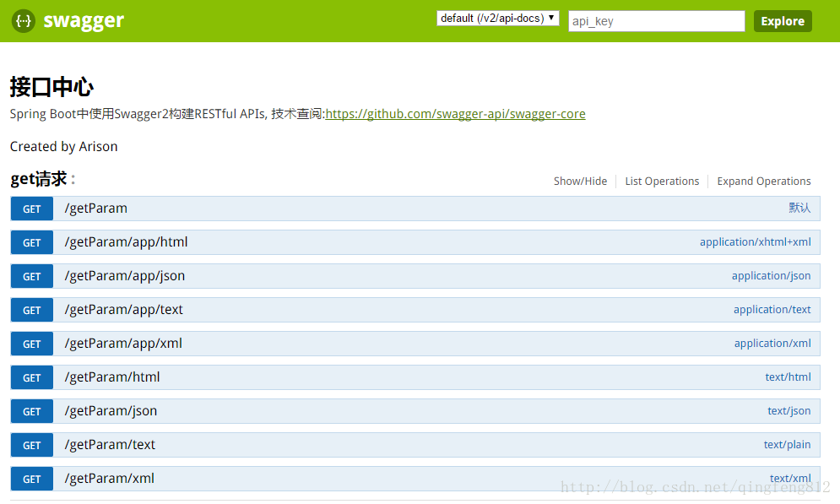Click the text/json summary
This screenshot has height=504, width=840.
[x=789, y=411]
